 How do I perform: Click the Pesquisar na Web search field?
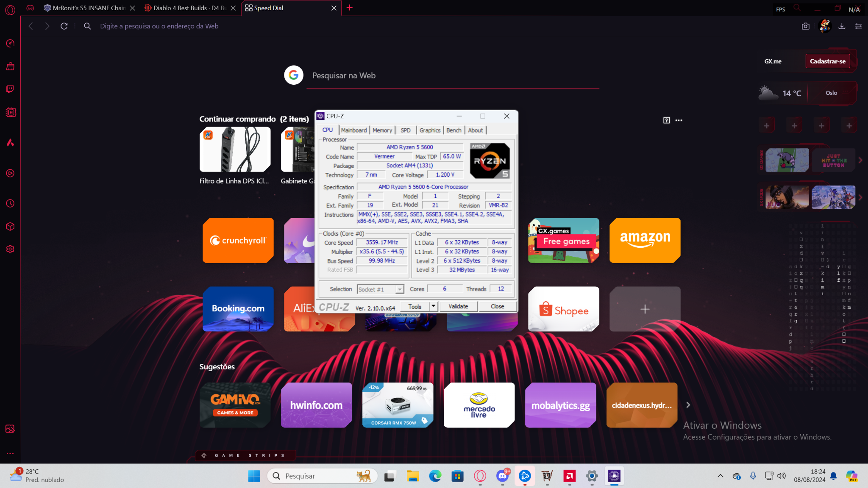tap(453, 75)
